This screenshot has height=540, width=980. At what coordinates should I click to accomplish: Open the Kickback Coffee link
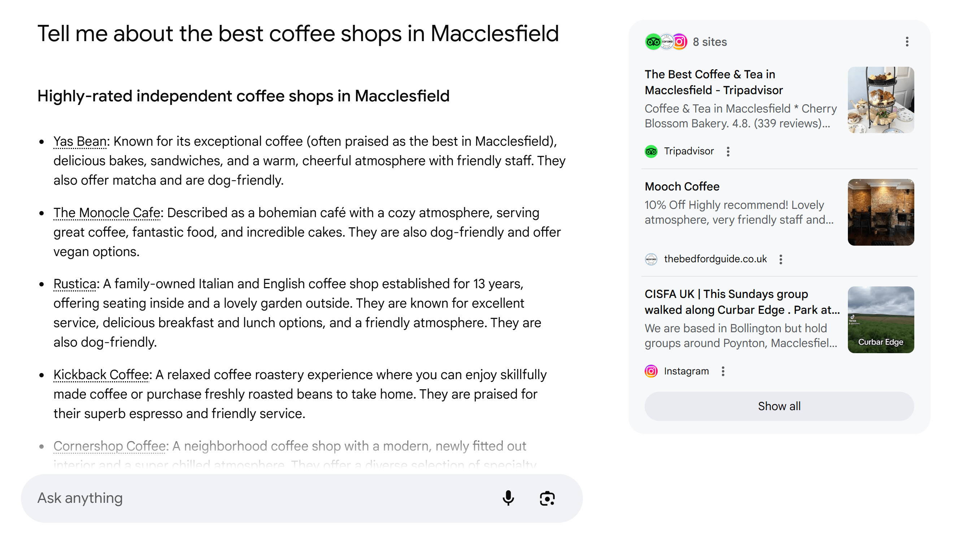click(100, 374)
